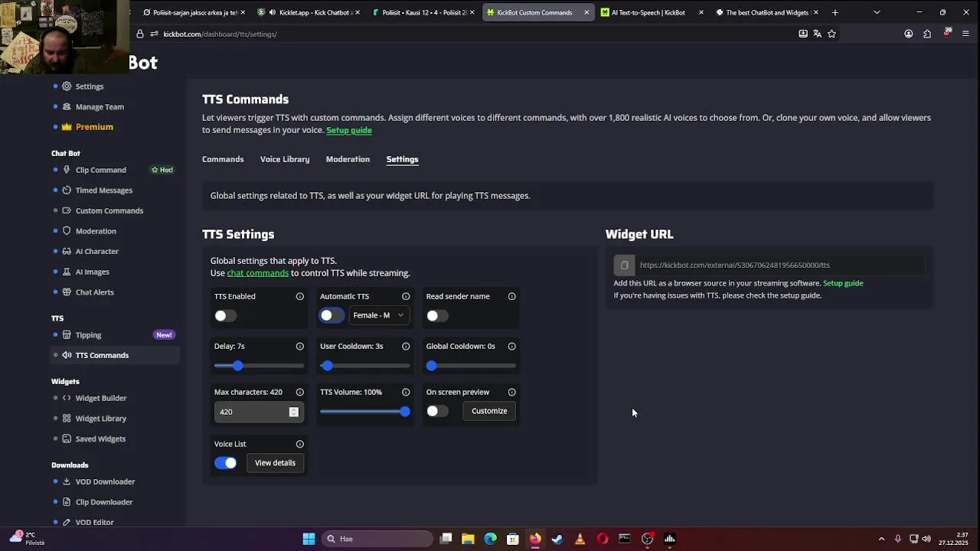Open Timed Messages in the sidebar
This screenshot has height=551, width=980.
103,191
